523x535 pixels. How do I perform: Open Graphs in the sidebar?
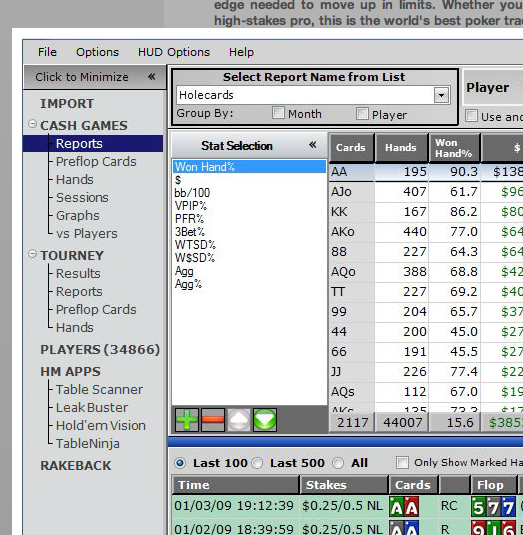[x=77, y=216]
